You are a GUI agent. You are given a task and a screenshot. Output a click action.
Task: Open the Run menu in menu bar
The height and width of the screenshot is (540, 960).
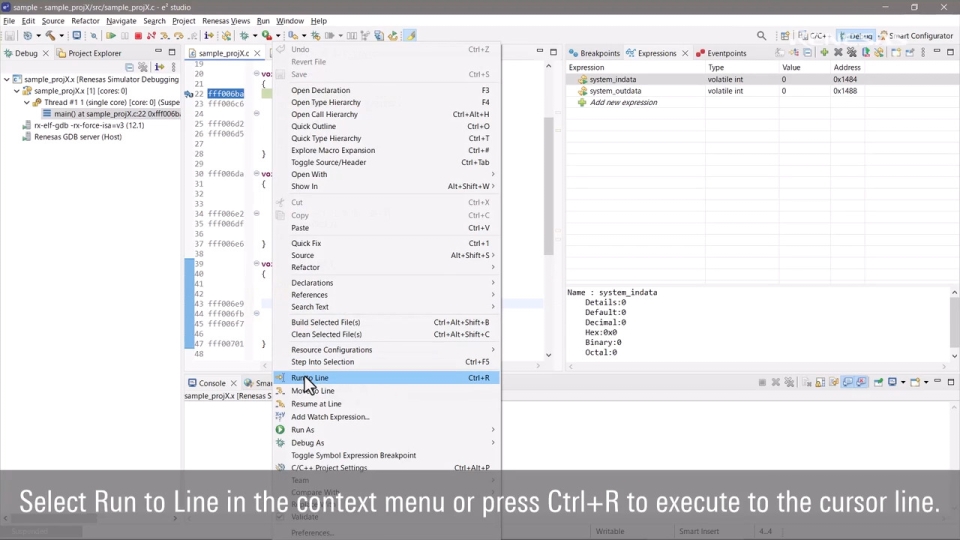pos(263,21)
